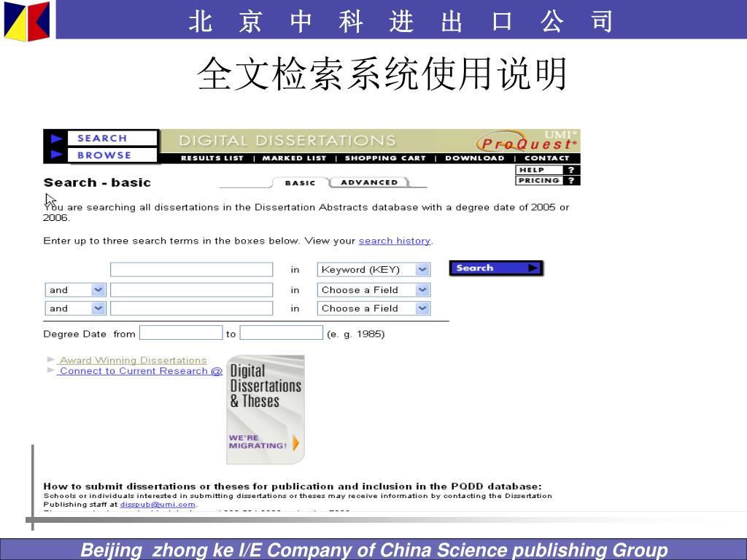The width and height of the screenshot is (747, 560).
Task: Open the SEARCH navigation button
Action: pyautogui.click(x=112, y=138)
